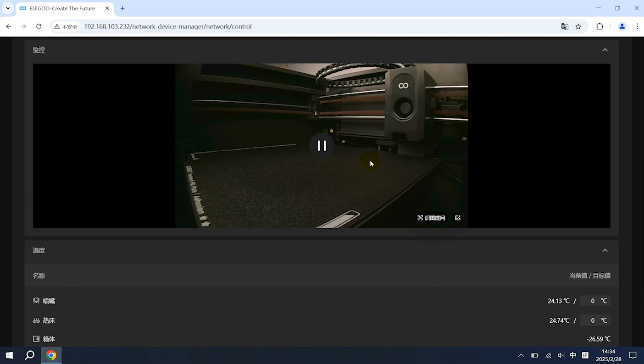Open the Google Translate page icon
Screen dimensions: 644x364
[x=565, y=27]
